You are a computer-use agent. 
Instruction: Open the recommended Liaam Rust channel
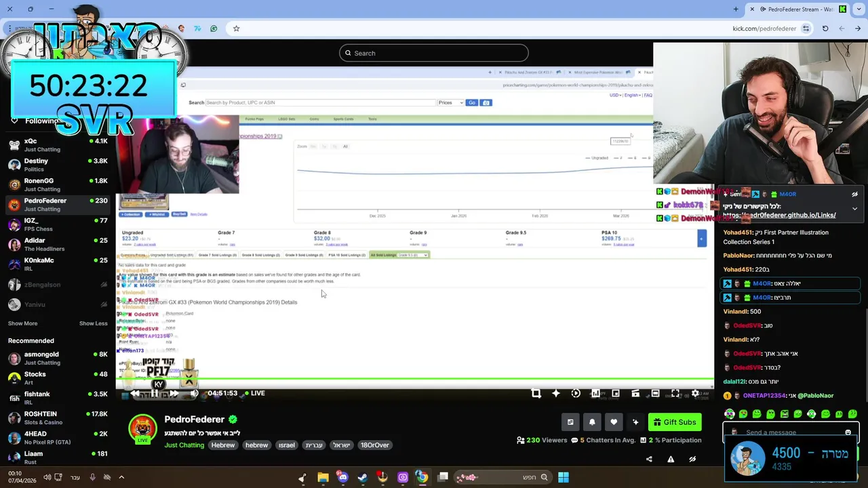click(x=58, y=457)
